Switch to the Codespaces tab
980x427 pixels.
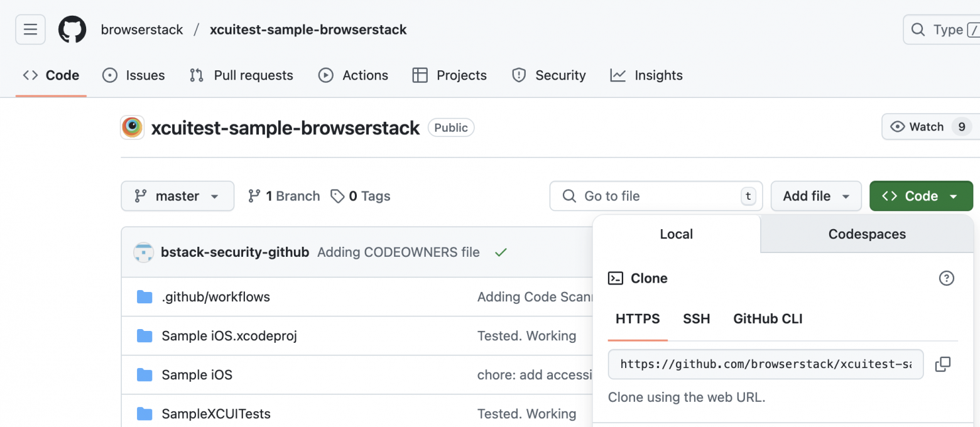[866, 234]
